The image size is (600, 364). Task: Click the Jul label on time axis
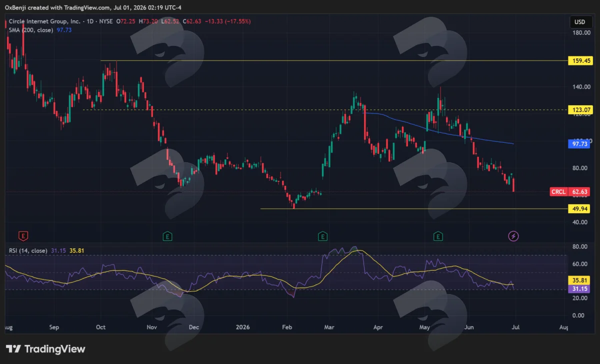tap(515, 328)
